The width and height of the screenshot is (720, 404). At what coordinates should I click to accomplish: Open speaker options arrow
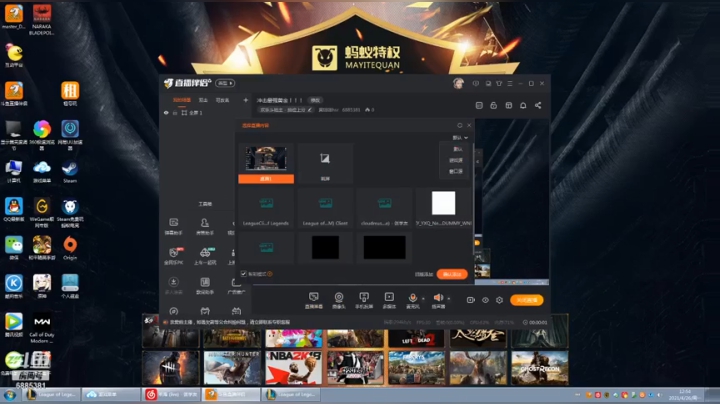449,298
